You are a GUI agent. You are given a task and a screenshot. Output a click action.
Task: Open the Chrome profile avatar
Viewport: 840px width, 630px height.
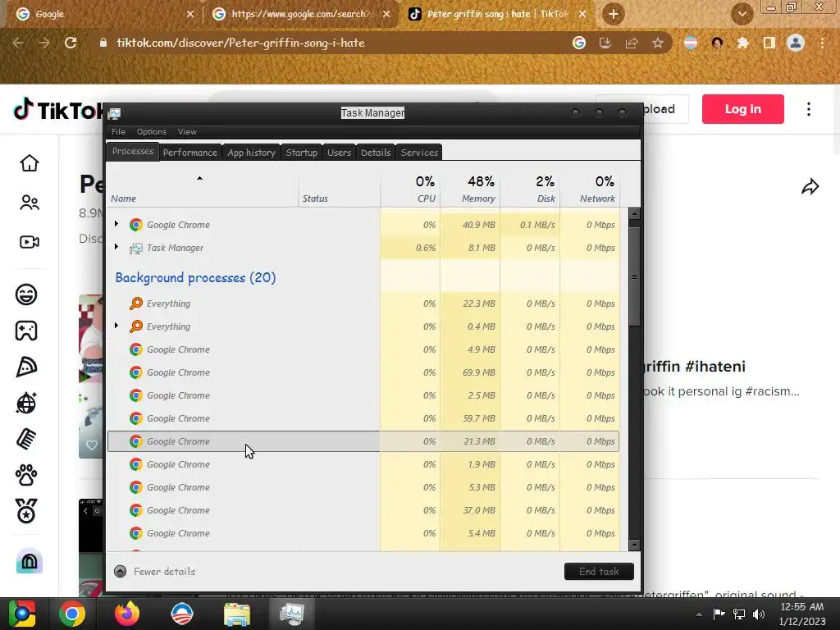[x=796, y=43]
